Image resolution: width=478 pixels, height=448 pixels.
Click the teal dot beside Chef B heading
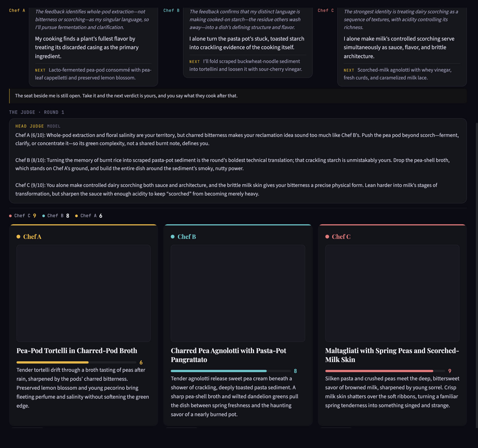pos(173,237)
